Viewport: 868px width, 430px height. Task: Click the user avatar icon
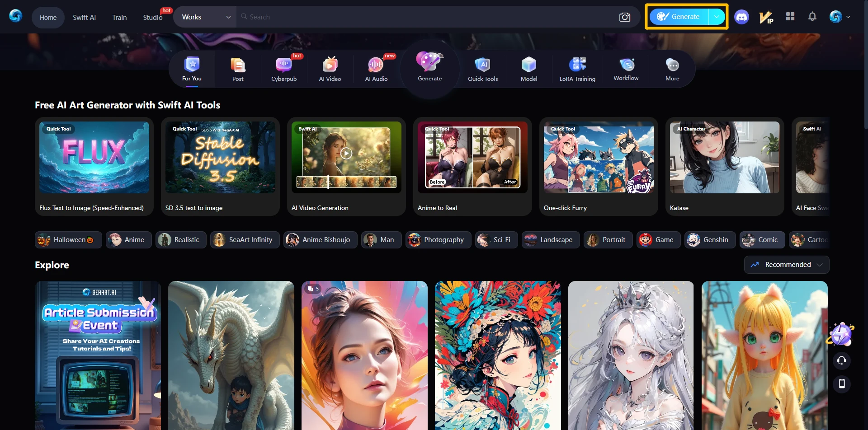pos(836,17)
